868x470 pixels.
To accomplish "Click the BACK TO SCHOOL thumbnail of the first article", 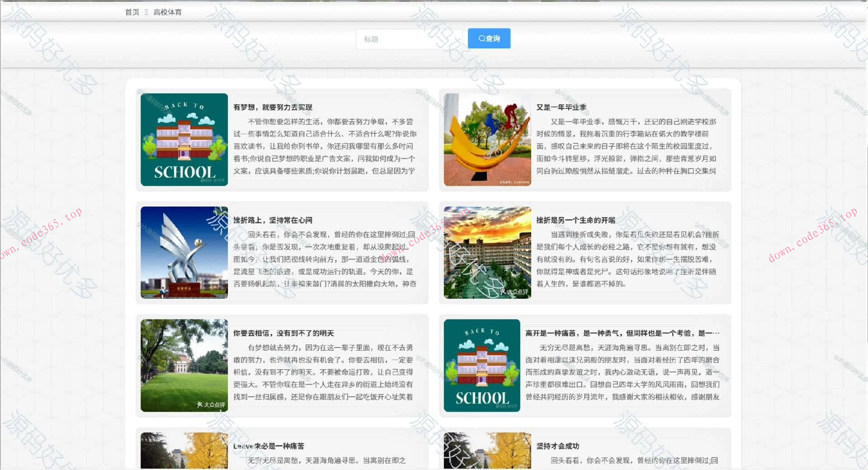I will 184,140.
